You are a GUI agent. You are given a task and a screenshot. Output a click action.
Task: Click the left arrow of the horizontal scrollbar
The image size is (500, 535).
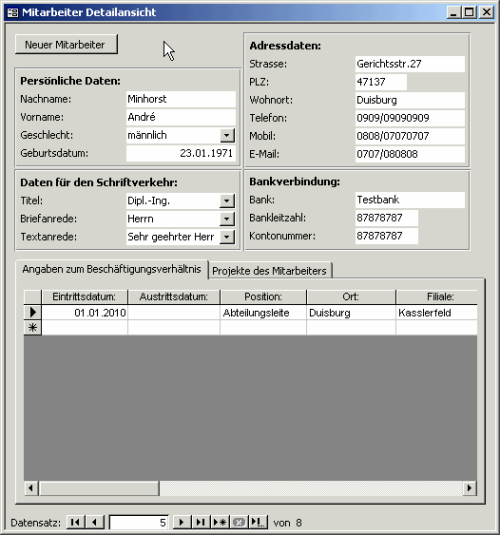(x=31, y=488)
